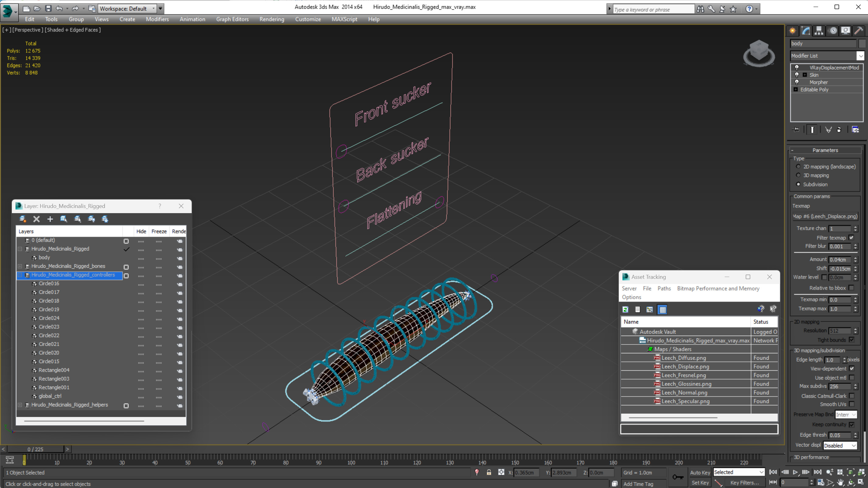Image resolution: width=868 pixels, height=488 pixels.
Task: Collapse Hirudo_Medicinalis_Rigged_controllers layer
Action: tap(20, 275)
